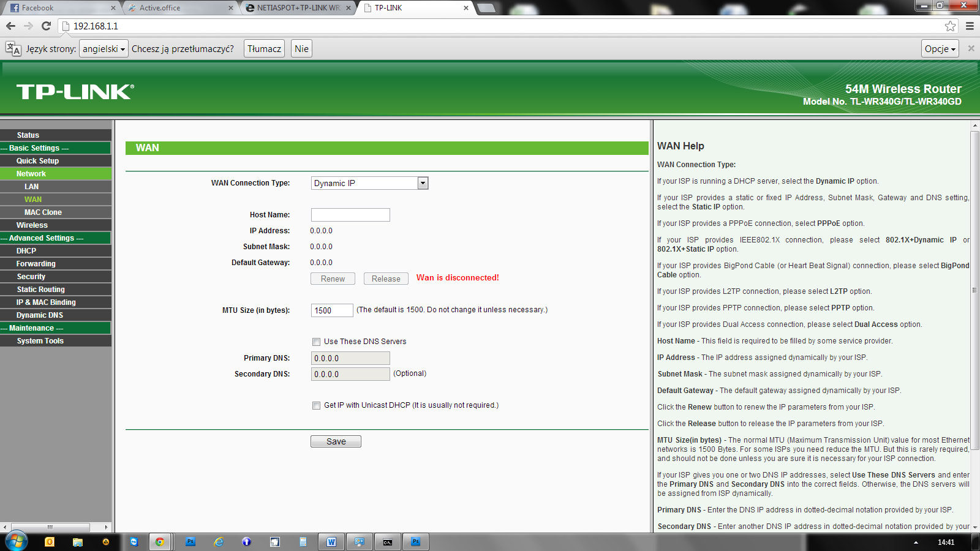The width and height of the screenshot is (980, 551).
Task: Switch to Microsoft Word in taskbar
Action: click(x=331, y=542)
